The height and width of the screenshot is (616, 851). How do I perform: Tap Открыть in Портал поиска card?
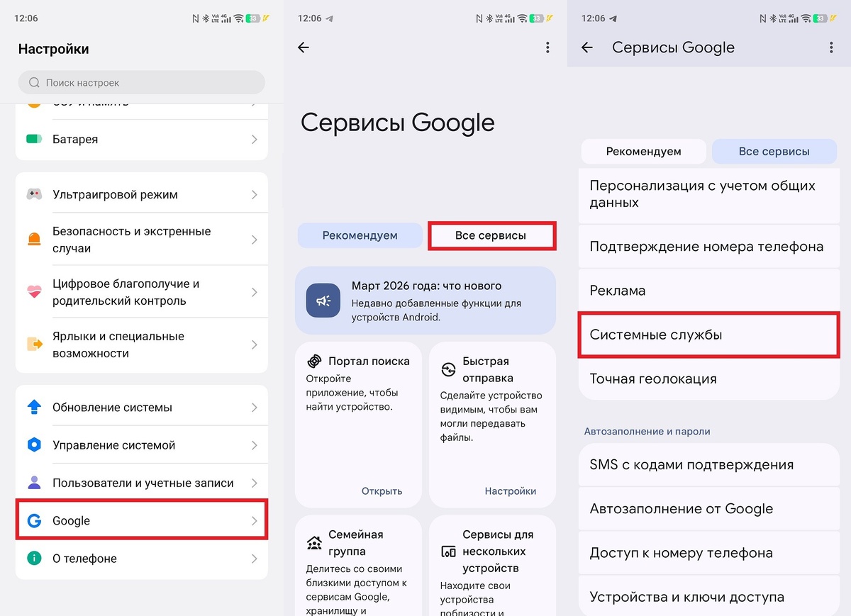coord(382,491)
